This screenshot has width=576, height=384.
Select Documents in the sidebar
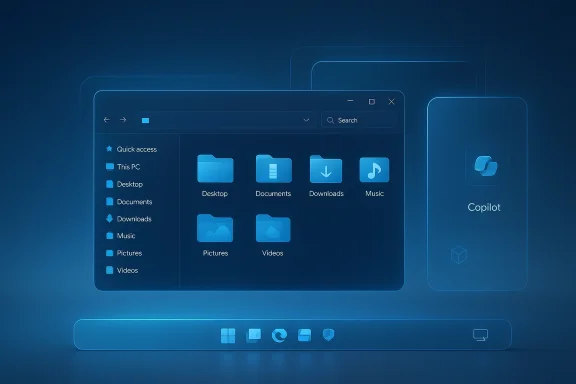[x=129, y=202]
